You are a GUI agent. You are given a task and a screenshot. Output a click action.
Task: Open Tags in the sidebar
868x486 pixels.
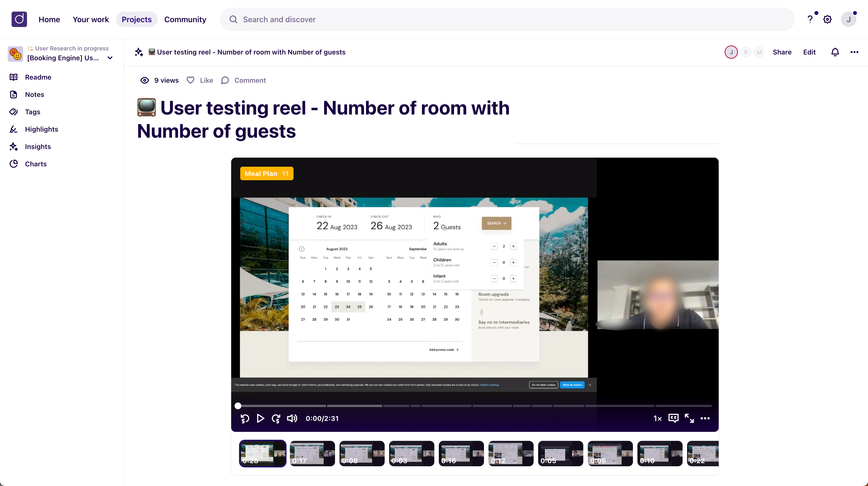tap(33, 112)
